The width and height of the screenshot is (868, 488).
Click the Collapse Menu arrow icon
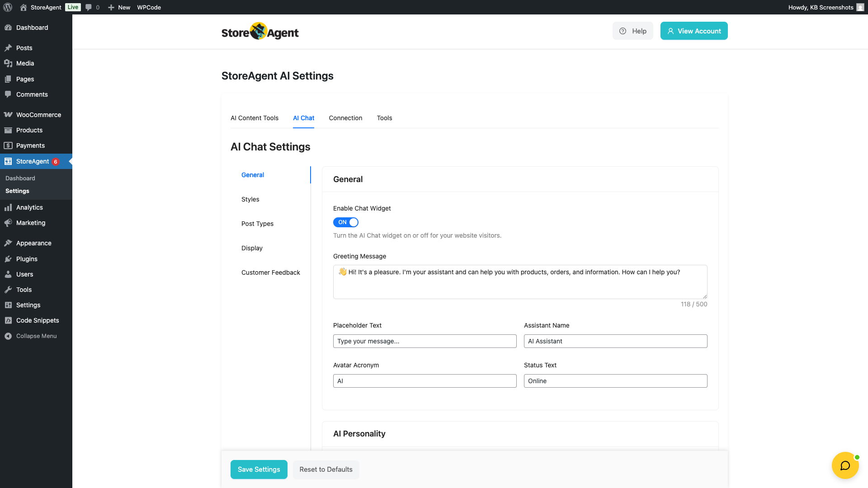click(8, 336)
